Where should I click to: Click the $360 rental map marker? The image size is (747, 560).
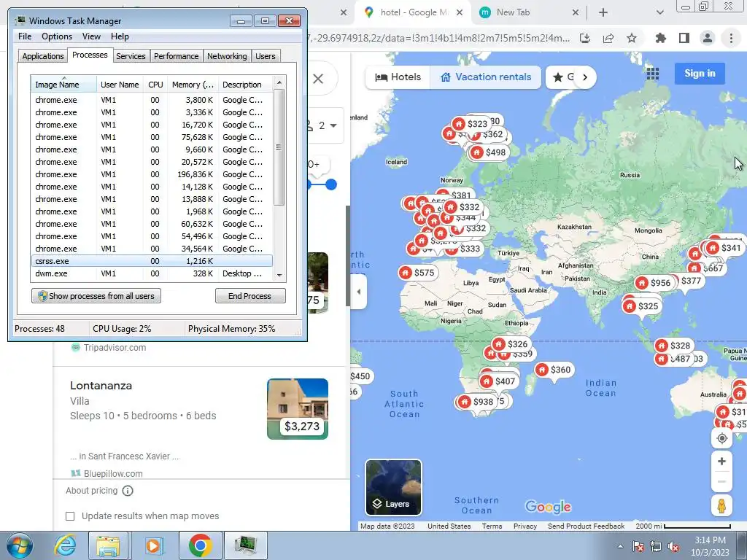pos(554,370)
